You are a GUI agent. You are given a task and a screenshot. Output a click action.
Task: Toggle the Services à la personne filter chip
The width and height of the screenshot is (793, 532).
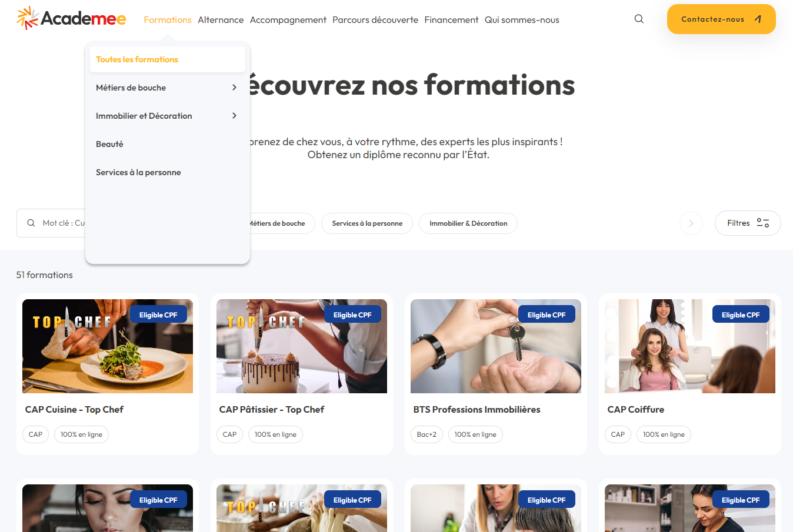367,223
